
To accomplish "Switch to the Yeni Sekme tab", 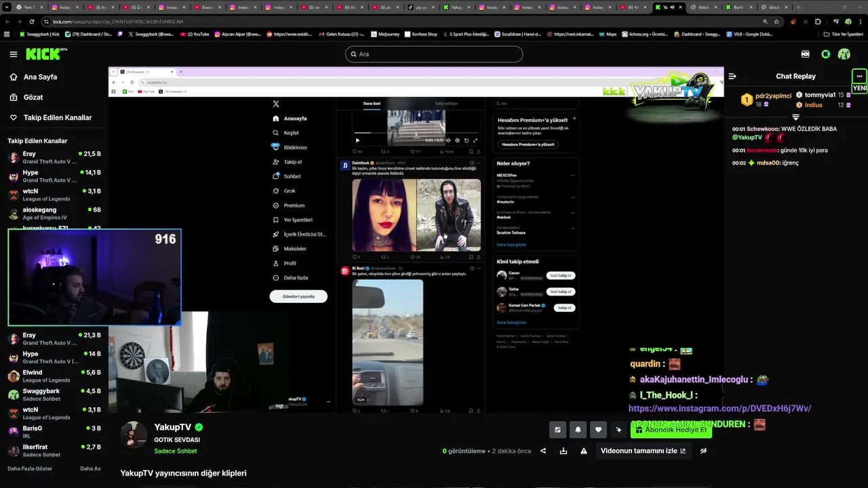I will [31, 7].
